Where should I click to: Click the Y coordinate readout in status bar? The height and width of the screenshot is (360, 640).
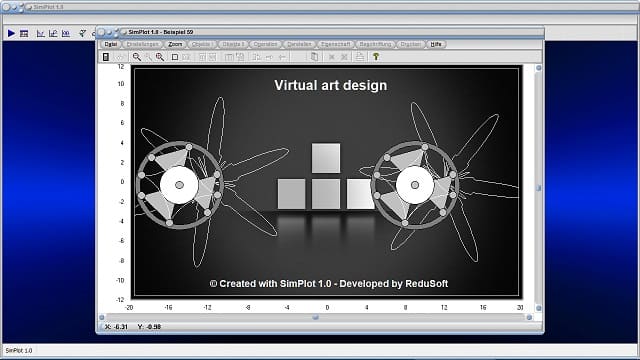tap(149, 327)
